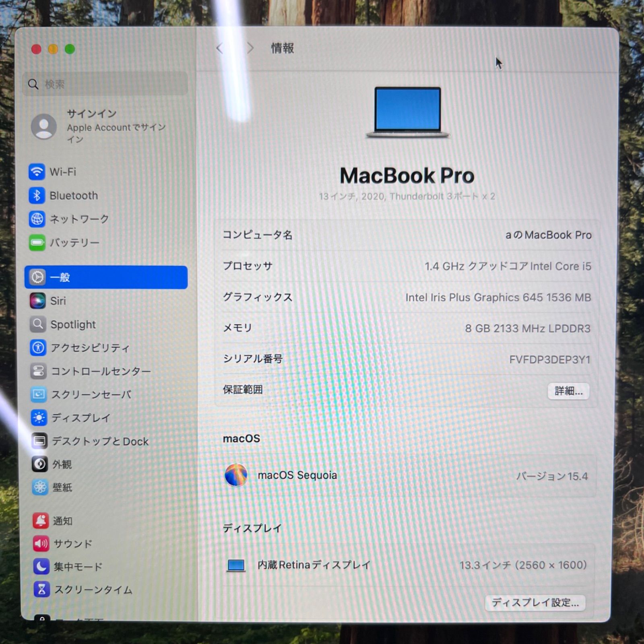
Task: Open スクリーンタイム hourglass icon
Action: pyautogui.click(x=42, y=590)
